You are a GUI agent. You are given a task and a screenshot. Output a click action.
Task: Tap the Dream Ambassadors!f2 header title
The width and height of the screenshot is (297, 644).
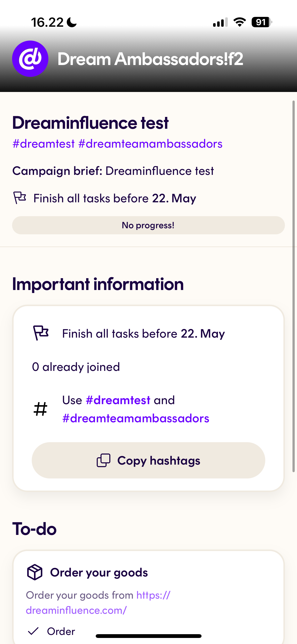[x=150, y=59]
